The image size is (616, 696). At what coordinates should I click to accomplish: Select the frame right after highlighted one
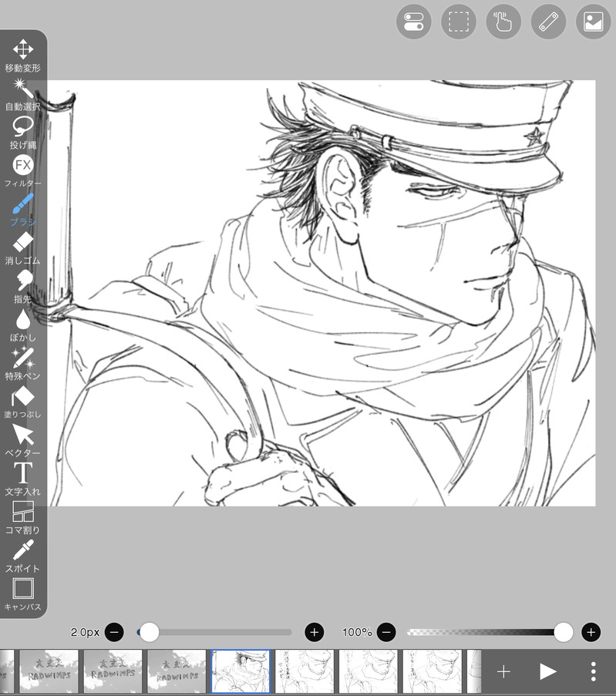pos(305,671)
